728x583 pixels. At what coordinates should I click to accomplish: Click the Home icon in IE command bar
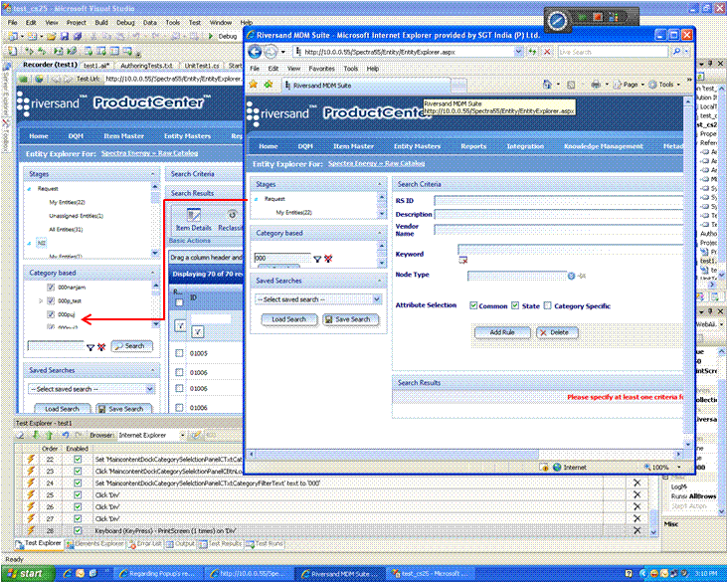(x=547, y=85)
